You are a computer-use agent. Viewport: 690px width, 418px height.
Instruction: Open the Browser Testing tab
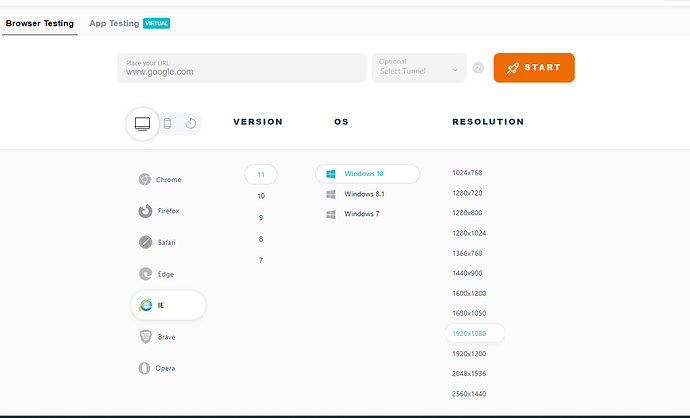click(40, 22)
